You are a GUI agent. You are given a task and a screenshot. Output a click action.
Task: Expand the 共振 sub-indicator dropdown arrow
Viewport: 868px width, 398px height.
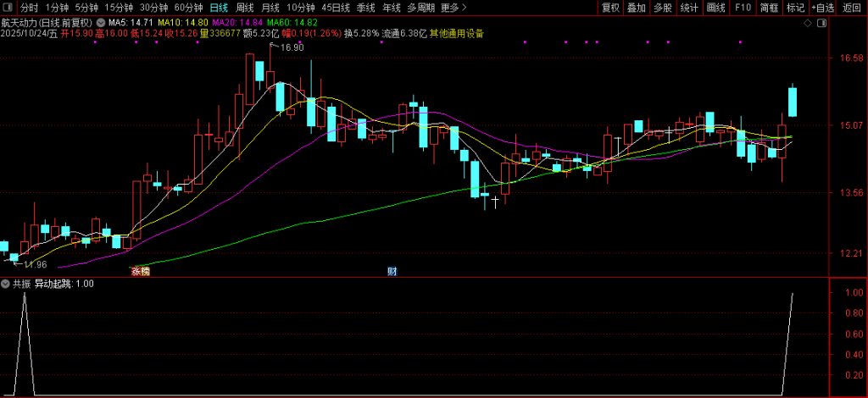pos(6,284)
